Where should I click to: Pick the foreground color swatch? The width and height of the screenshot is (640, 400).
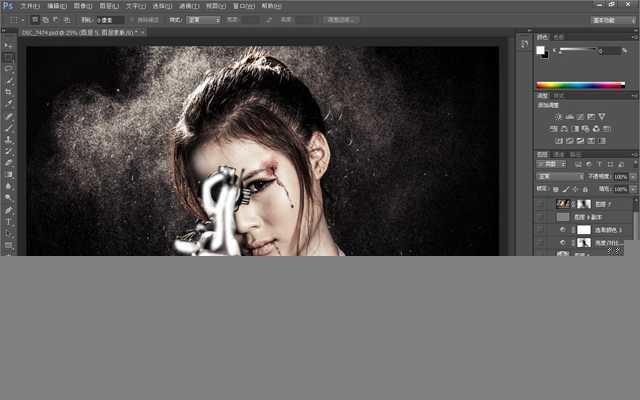[x=540, y=50]
